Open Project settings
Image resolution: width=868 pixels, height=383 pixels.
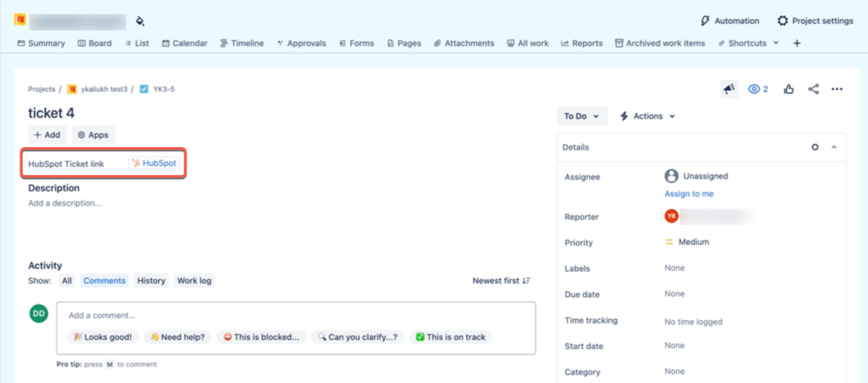click(x=815, y=21)
